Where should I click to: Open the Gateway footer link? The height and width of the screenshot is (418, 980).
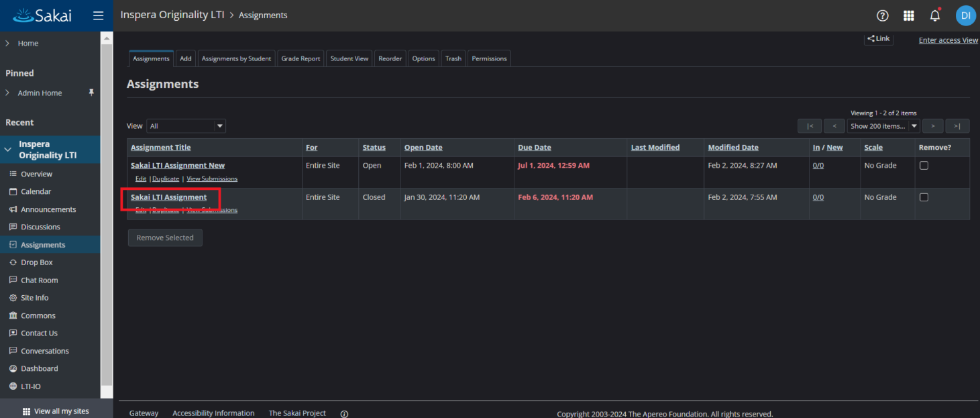point(144,413)
